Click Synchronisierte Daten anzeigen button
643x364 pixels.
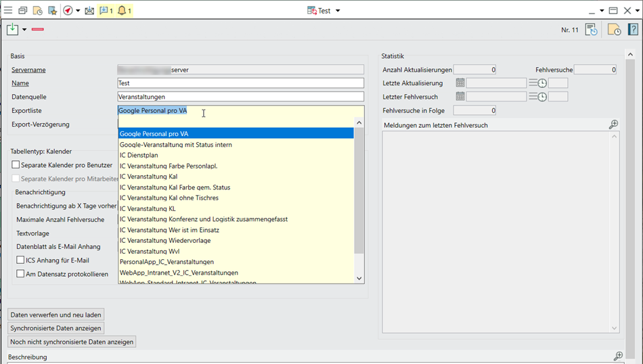(x=56, y=328)
